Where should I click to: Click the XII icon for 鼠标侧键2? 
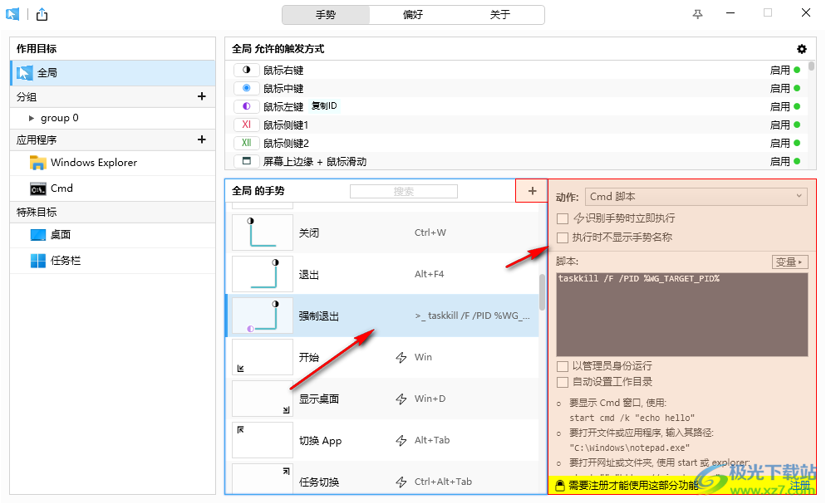pos(247,143)
